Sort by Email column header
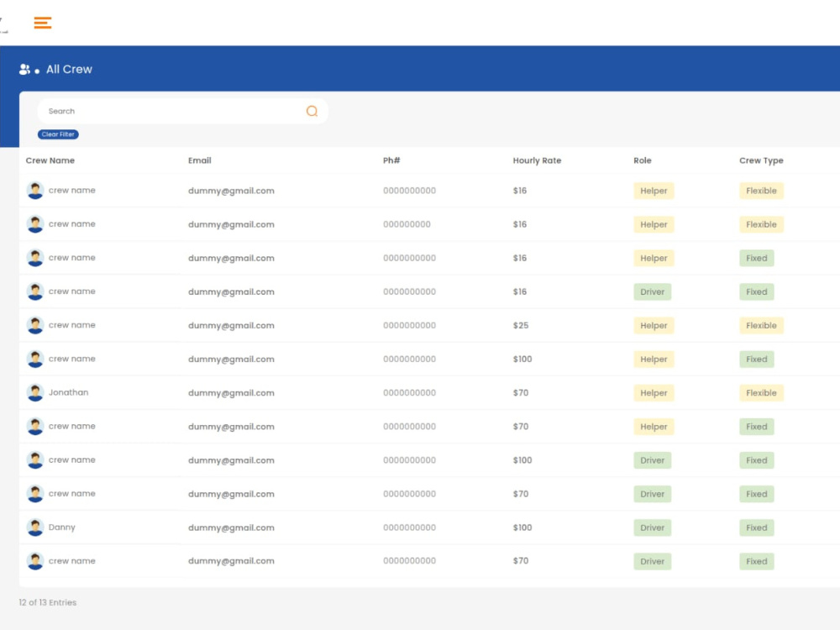Image resolution: width=840 pixels, height=630 pixels. [x=200, y=160]
